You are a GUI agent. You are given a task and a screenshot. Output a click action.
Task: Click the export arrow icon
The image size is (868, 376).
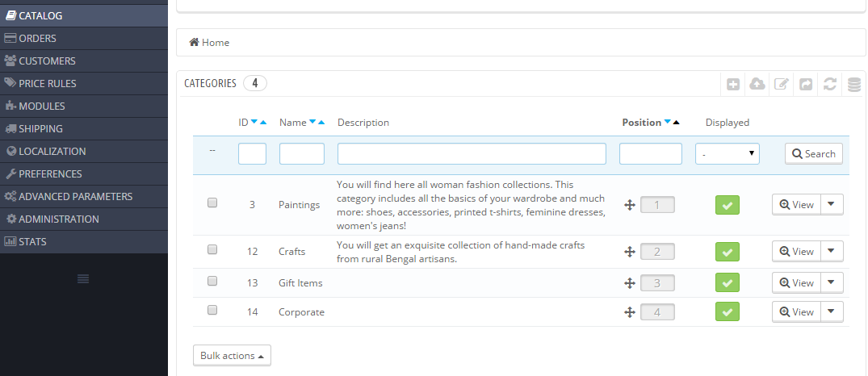(806, 84)
